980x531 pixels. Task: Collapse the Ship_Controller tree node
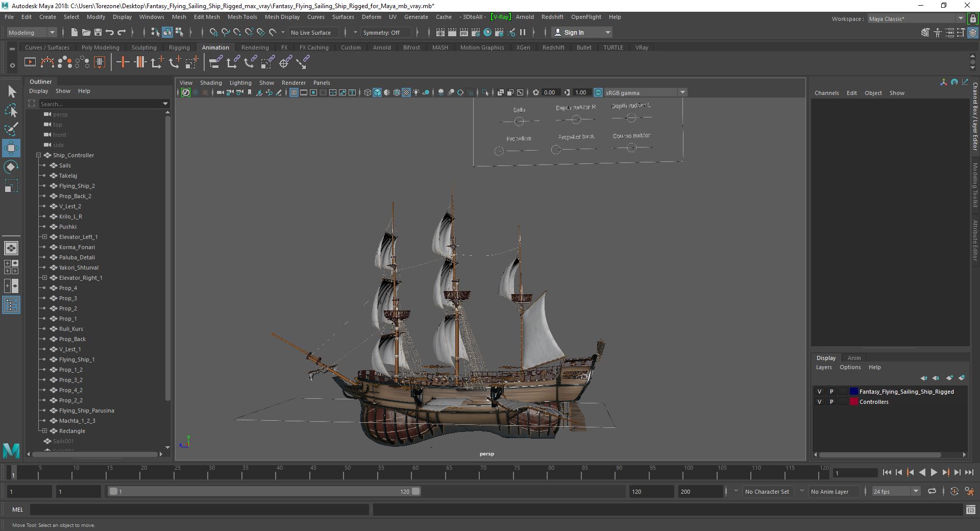(x=39, y=155)
